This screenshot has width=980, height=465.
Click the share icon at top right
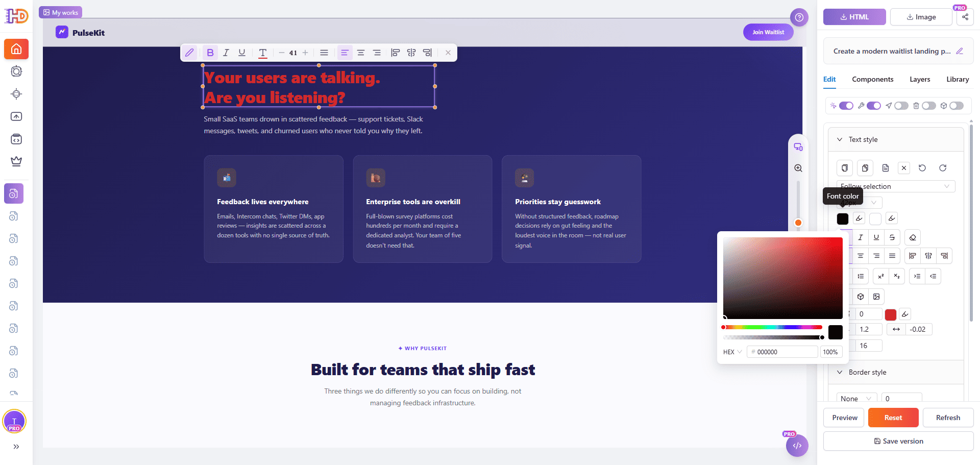click(965, 17)
